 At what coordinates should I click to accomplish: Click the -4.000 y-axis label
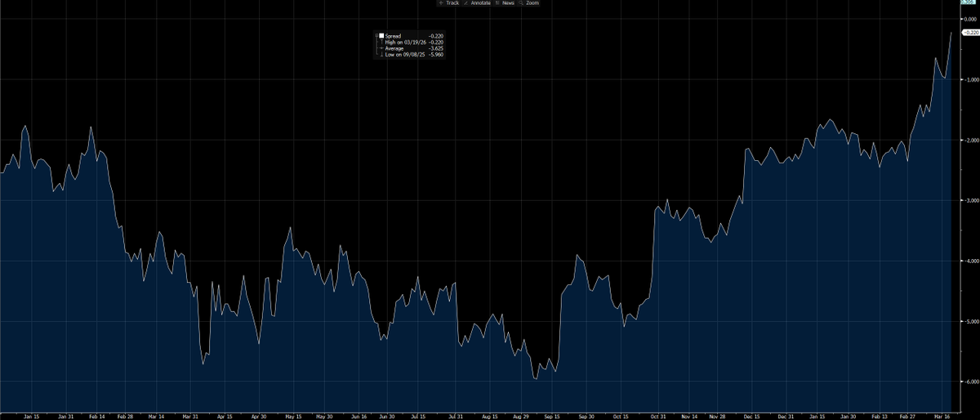click(x=970, y=261)
